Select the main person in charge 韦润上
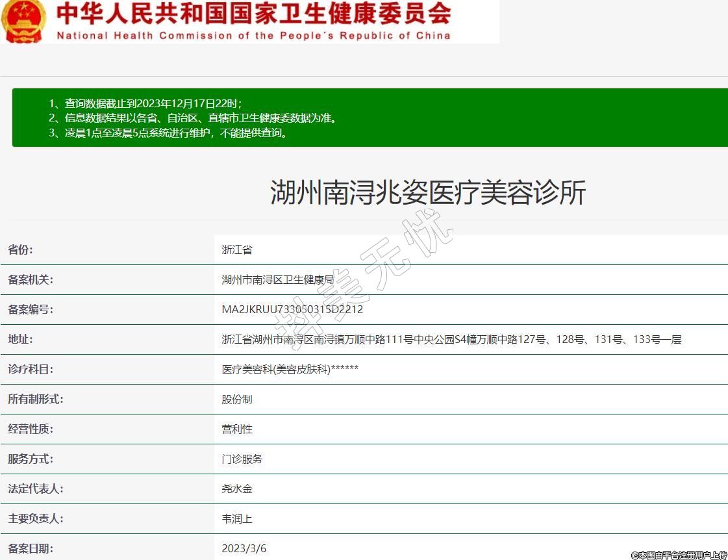Screen dimensions: 728x560 [236, 518]
